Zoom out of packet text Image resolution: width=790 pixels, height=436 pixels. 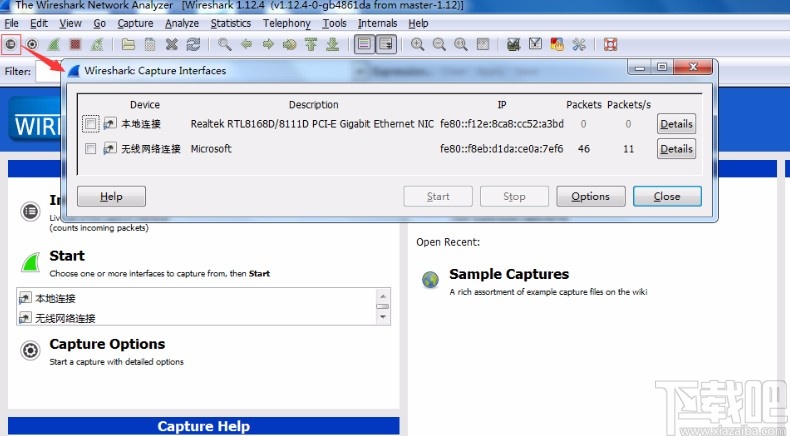click(439, 44)
